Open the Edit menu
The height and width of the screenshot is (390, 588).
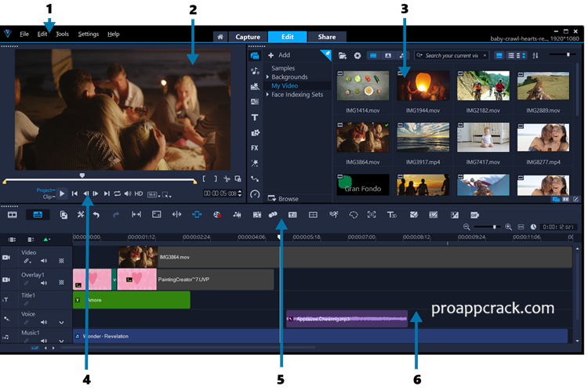42,34
